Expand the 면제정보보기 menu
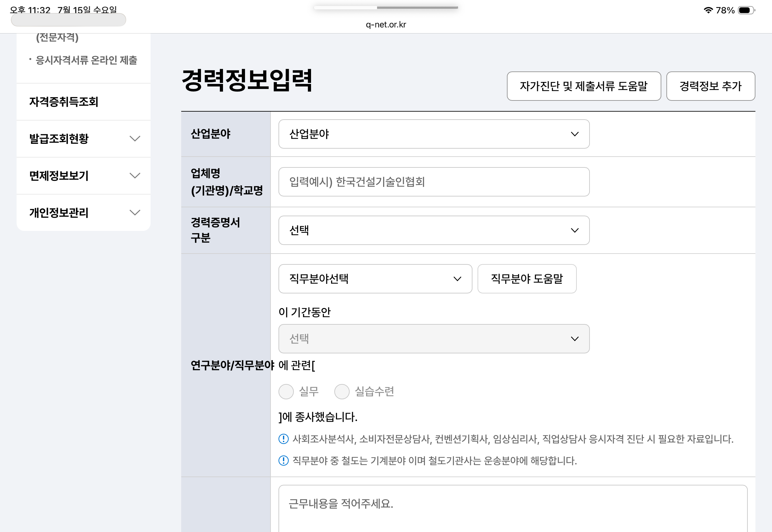The height and width of the screenshot is (532, 772). coord(83,176)
